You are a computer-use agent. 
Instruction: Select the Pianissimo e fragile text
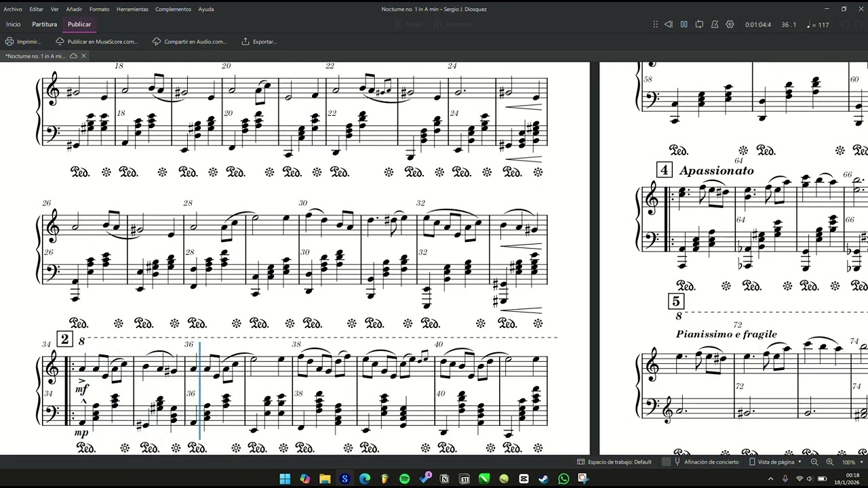726,334
